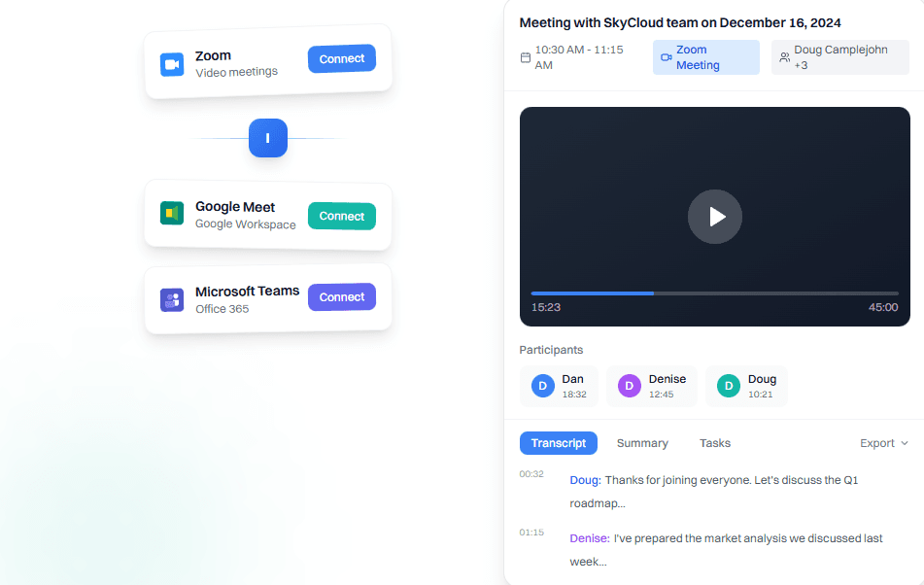Click the Export chevron arrow
Image resolution: width=924 pixels, height=585 pixels.
tap(905, 443)
